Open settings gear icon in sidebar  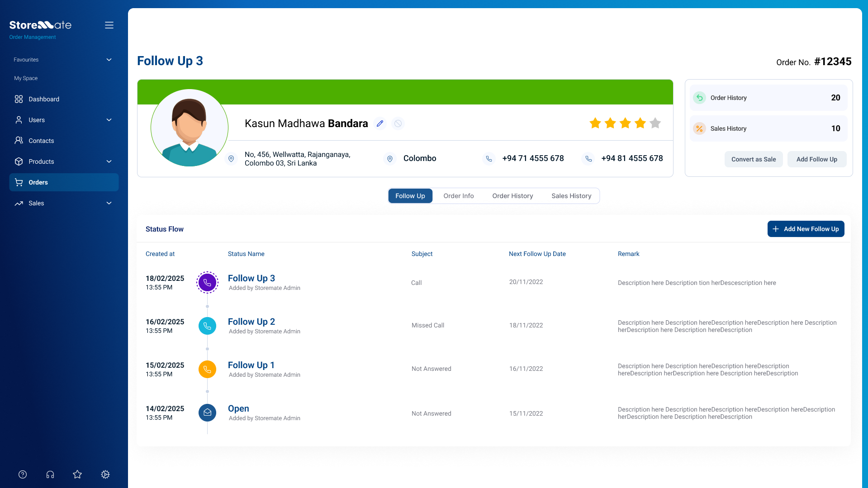tap(105, 474)
